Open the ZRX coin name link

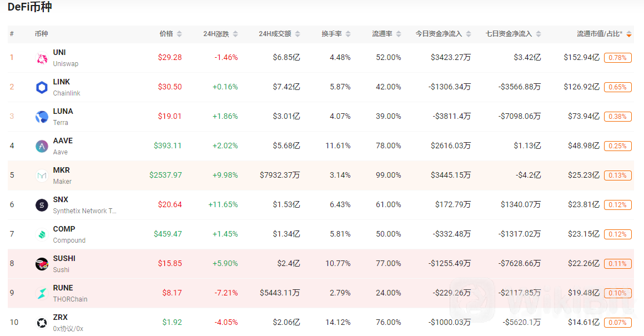(x=61, y=318)
